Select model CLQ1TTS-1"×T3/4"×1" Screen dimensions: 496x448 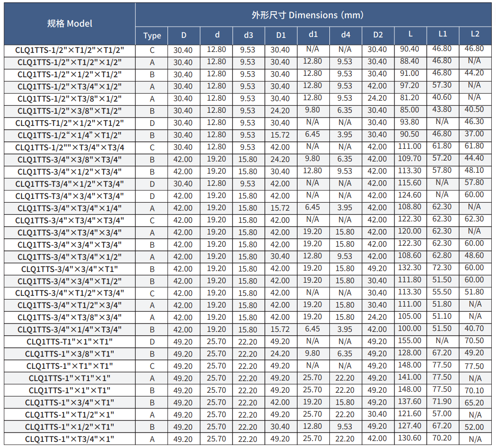point(70,439)
